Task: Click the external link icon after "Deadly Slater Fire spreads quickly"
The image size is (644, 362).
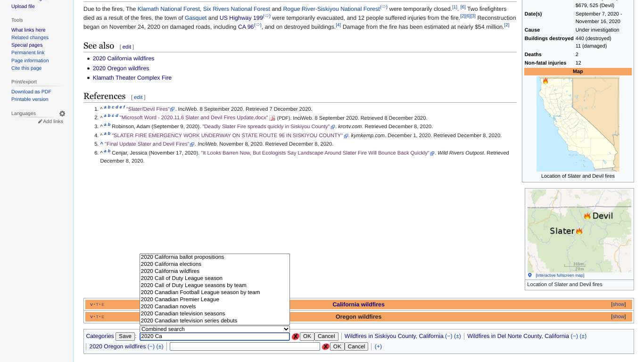Action: [x=333, y=127]
